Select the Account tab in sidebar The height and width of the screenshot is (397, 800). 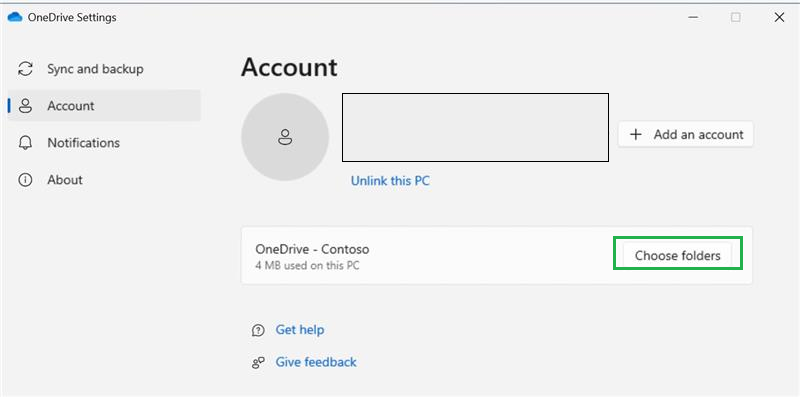click(x=104, y=106)
